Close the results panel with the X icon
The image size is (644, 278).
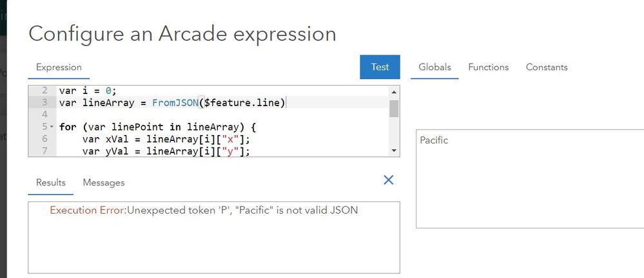[x=389, y=180]
